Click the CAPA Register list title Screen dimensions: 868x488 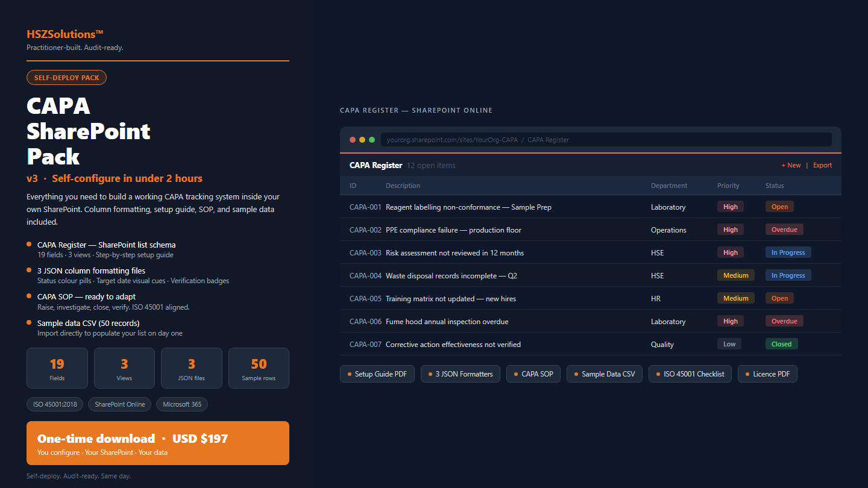pyautogui.click(x=376, y=165)
